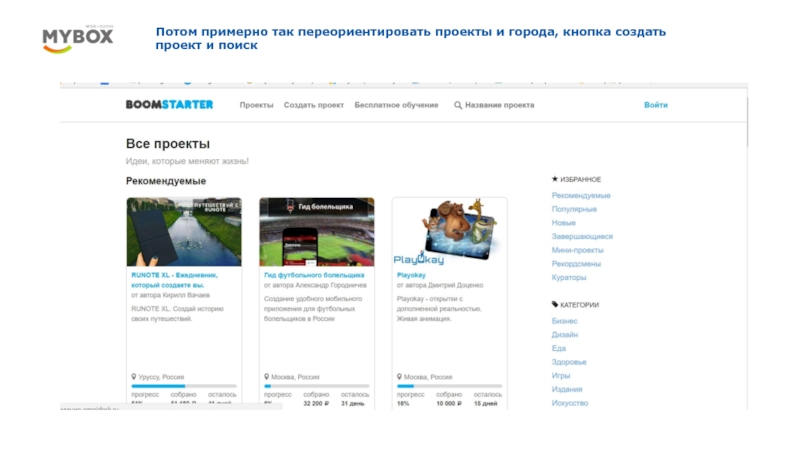Screen dimensions: 800x450
Task: Select the Новые sidebar filter
Action: 563,223
